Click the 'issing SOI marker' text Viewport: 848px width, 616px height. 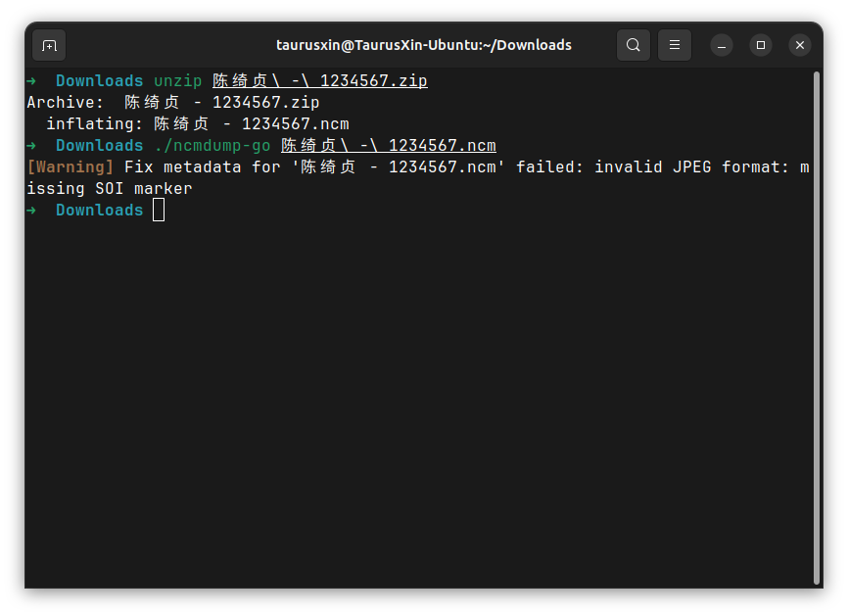[109, 188]
